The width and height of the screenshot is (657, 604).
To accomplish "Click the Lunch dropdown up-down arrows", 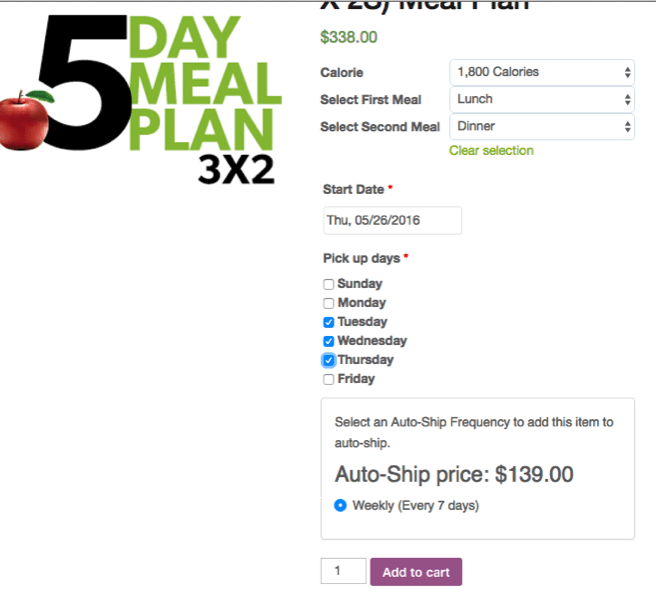I will 627,100.
